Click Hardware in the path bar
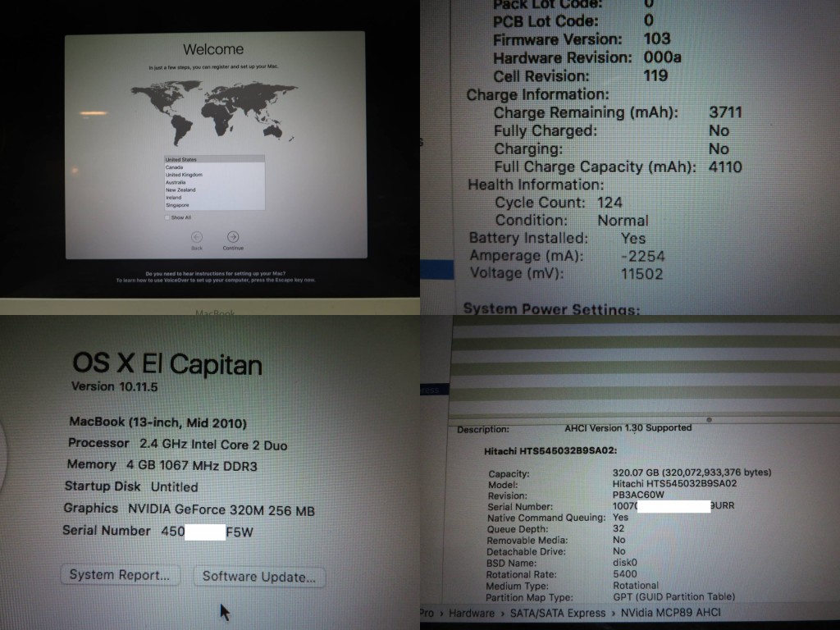The width and height of the screenshot is (840, 630). pyautogui.click(x=472, y=613)
